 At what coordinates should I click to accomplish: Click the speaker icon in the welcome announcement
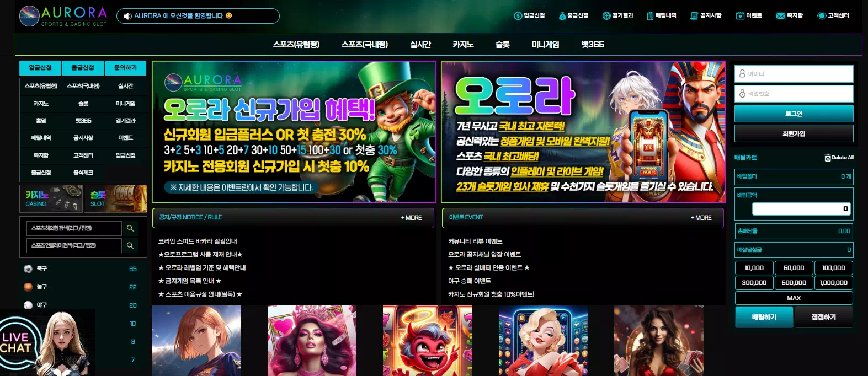pyautogui.click(x=127, y=16)
